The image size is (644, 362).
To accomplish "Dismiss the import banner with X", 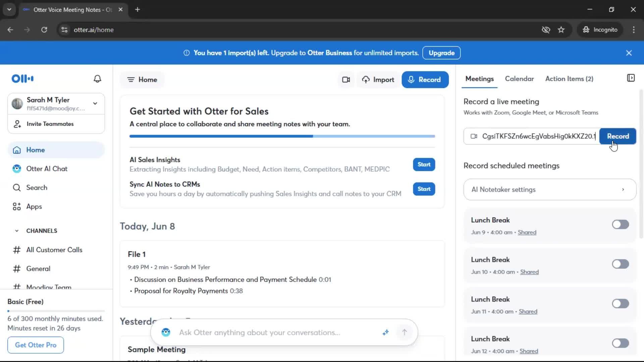I will pos(629,53).
